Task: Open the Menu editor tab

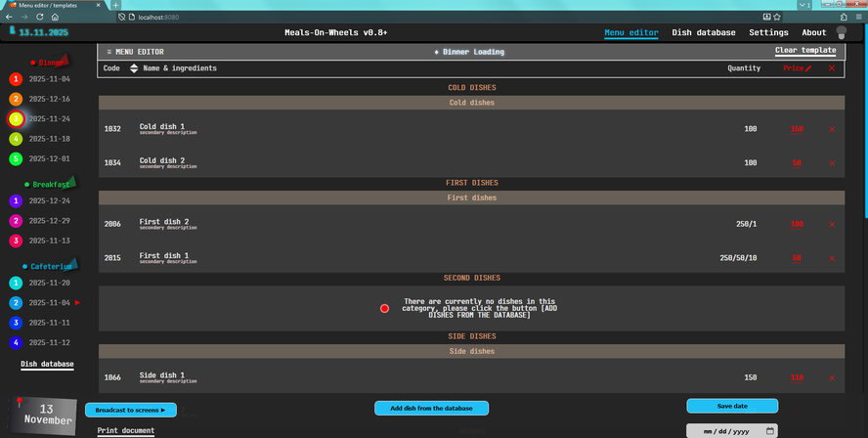Action: (x=631, y=32)
